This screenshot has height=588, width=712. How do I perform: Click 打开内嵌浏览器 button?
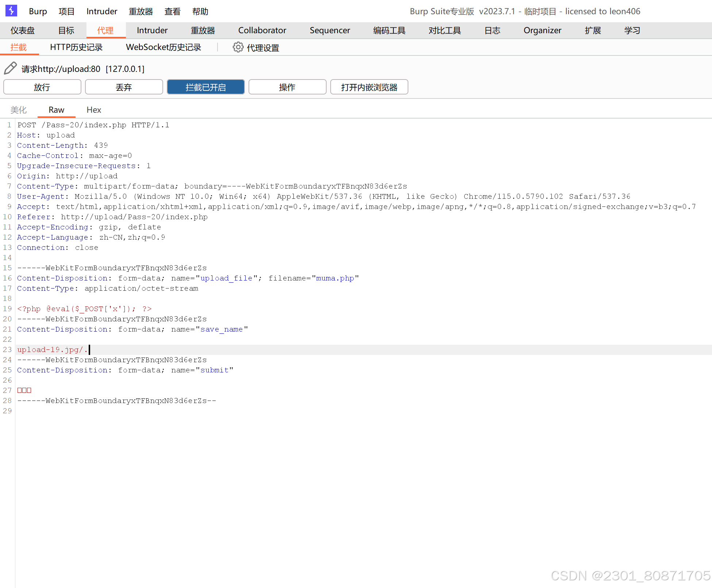[x=369, y=87]
